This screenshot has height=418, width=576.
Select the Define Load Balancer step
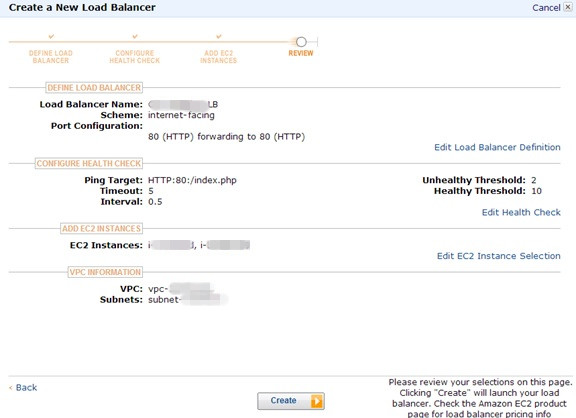click(51, 57)
